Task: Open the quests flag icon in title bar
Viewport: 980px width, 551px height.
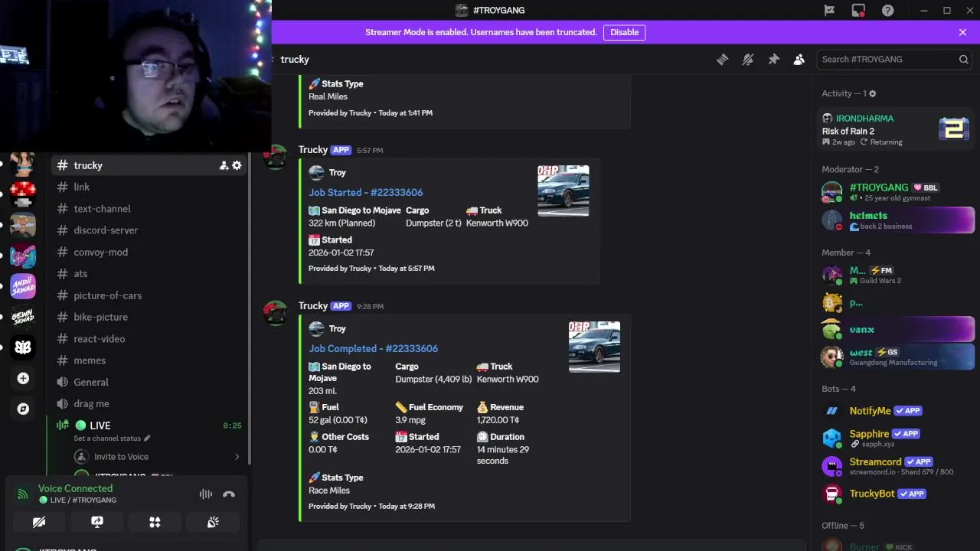Action: 829,10
